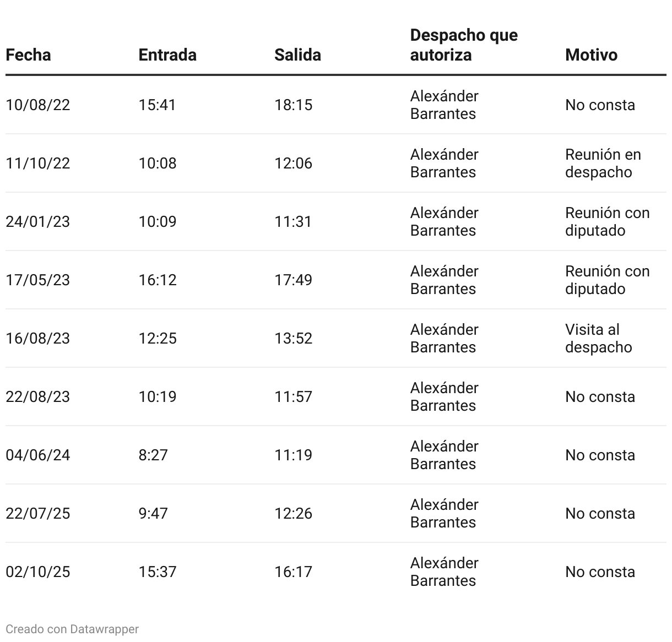The width and height of the screenshot is (672, 642).
Task: Click entry time 12:25 cell
Action: (x=158, y=338)
